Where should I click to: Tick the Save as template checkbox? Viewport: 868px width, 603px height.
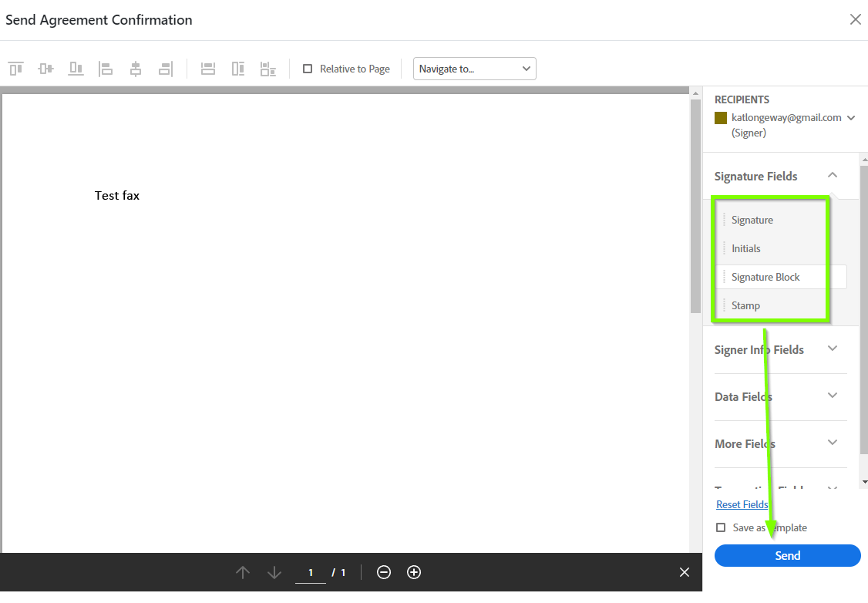coord(721,527)
